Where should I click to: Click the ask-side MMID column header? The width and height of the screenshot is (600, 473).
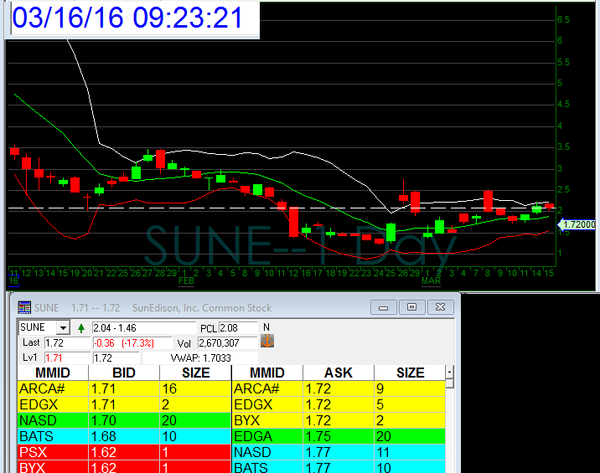(x=267, y=373)
